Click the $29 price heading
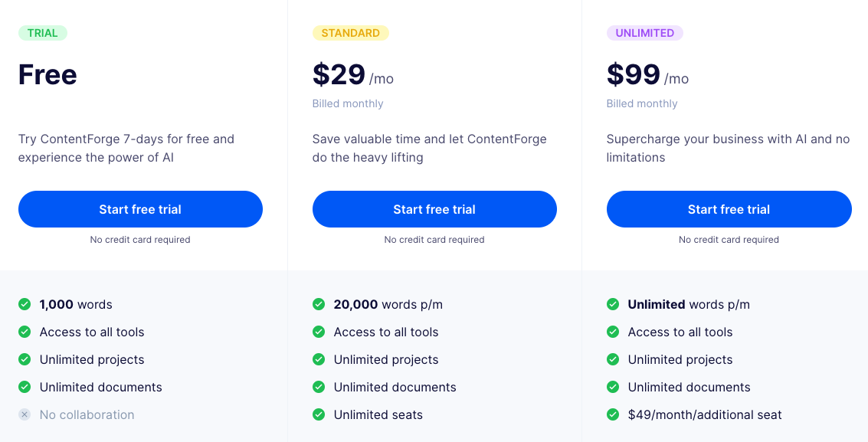The height and width of the screenshot is (442, 868). tap(339, 75)
